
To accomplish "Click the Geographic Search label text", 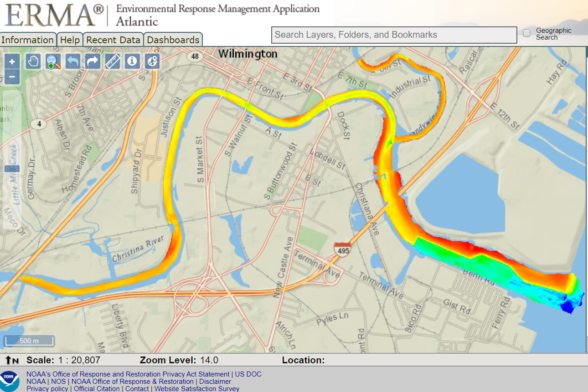I will (x=553, y=34).
